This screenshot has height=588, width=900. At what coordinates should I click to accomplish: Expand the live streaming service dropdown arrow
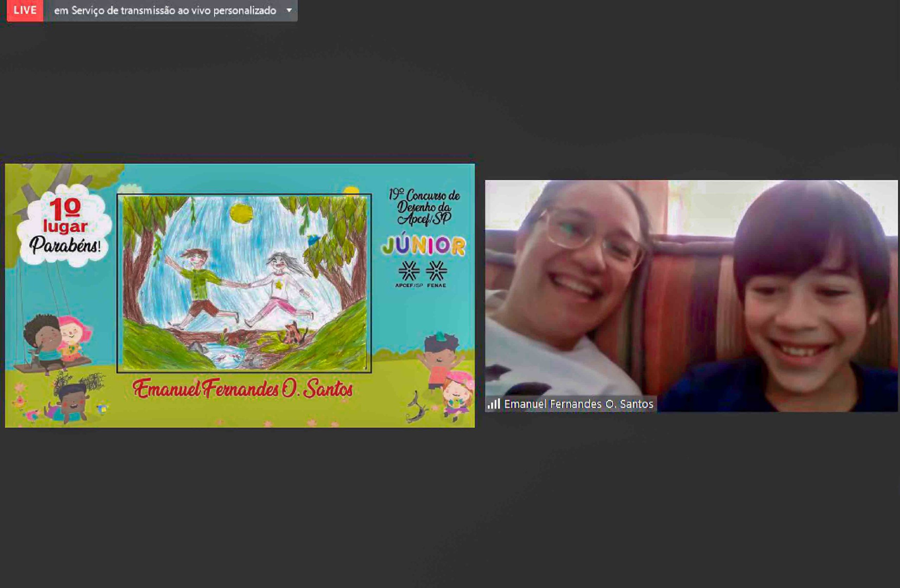(289, 10)
